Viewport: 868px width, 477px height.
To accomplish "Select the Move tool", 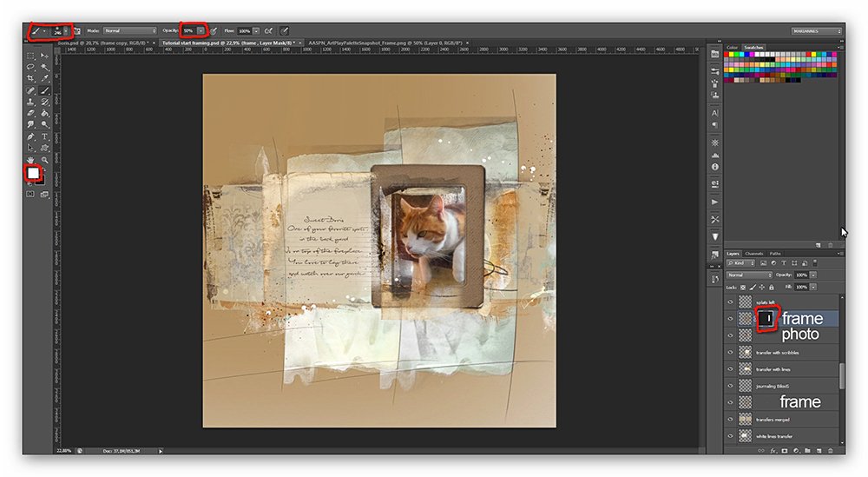I will point(44,56).
